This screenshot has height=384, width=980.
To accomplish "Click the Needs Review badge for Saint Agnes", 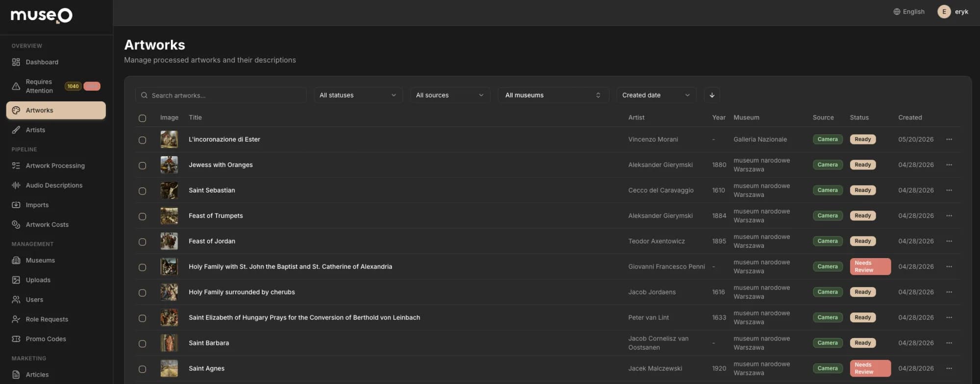I will pos(870,368).
